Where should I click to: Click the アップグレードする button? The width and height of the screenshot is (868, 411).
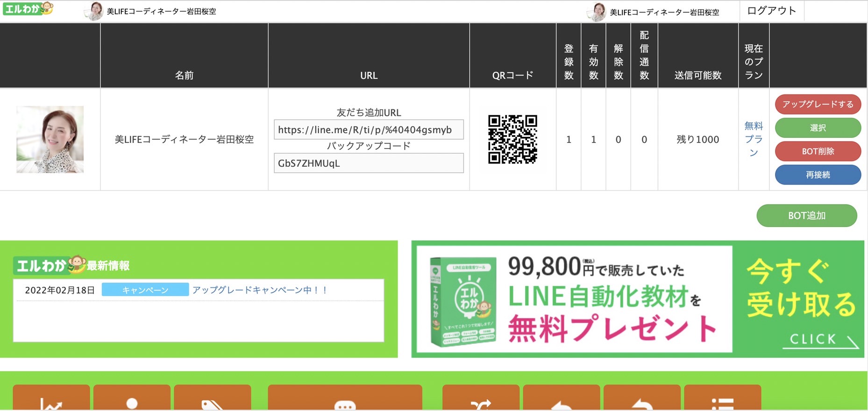(x=818, y=104)
